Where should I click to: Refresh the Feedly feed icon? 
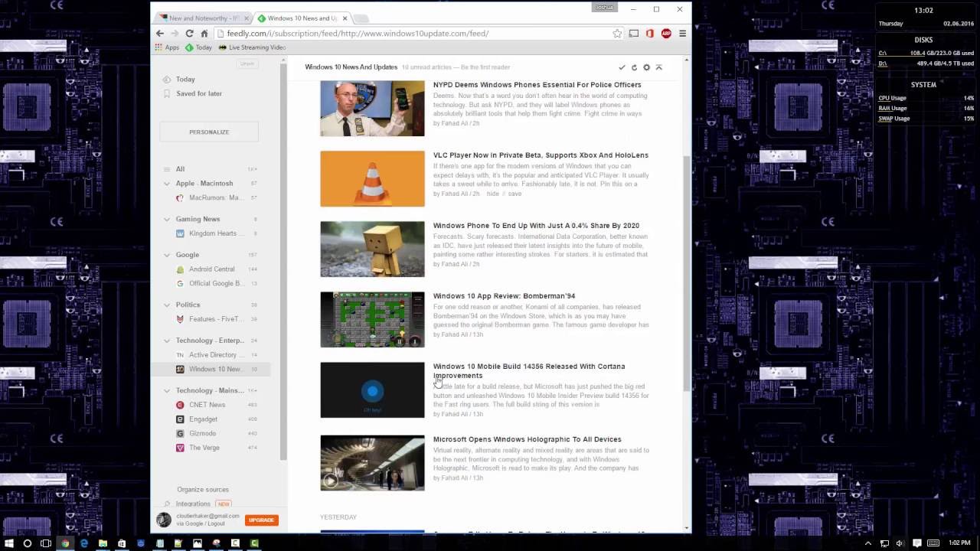(x=634, y=67)
